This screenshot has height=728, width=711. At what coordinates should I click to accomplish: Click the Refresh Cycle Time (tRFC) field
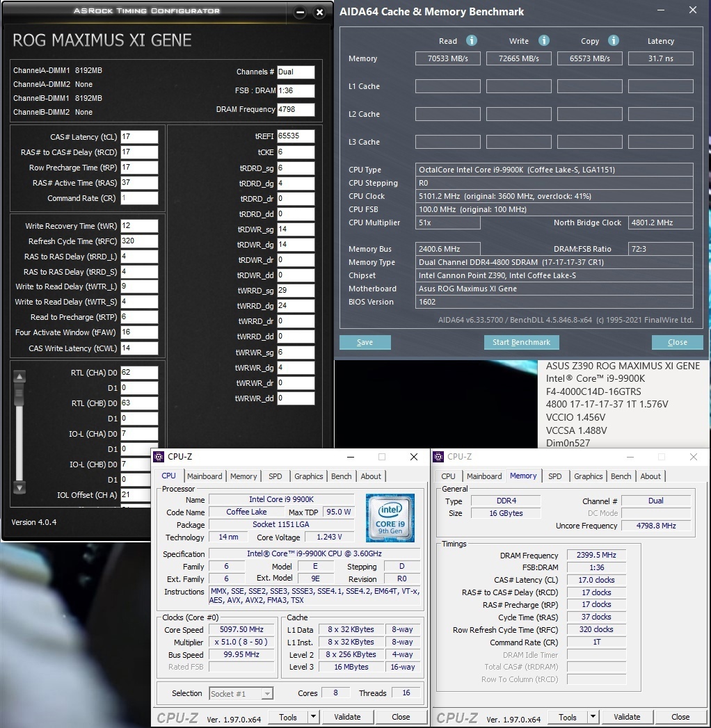139,241
